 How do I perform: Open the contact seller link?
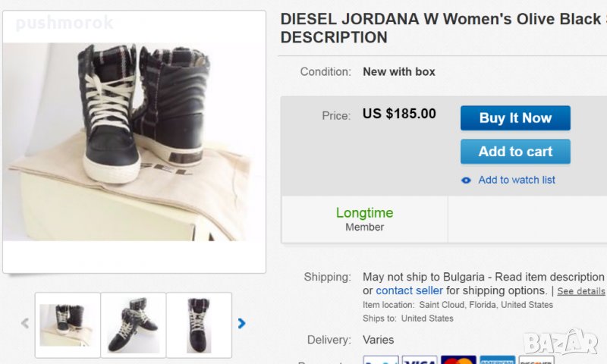[x=409, y=290]
